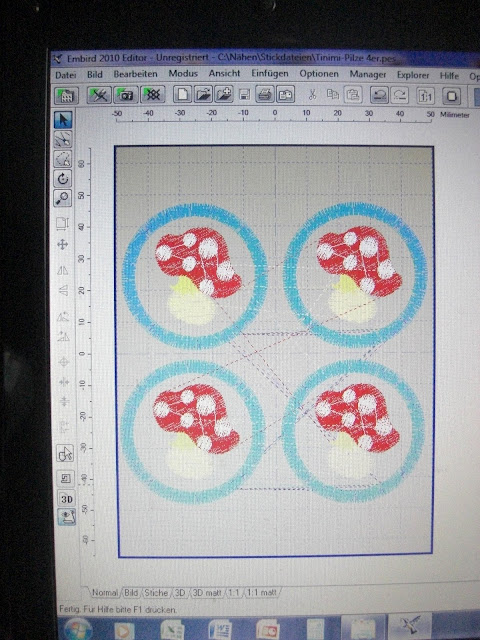Switch to the 1:1 view tab
The height and width of the screenshot is (640, 480).
(x=233, y=592)
